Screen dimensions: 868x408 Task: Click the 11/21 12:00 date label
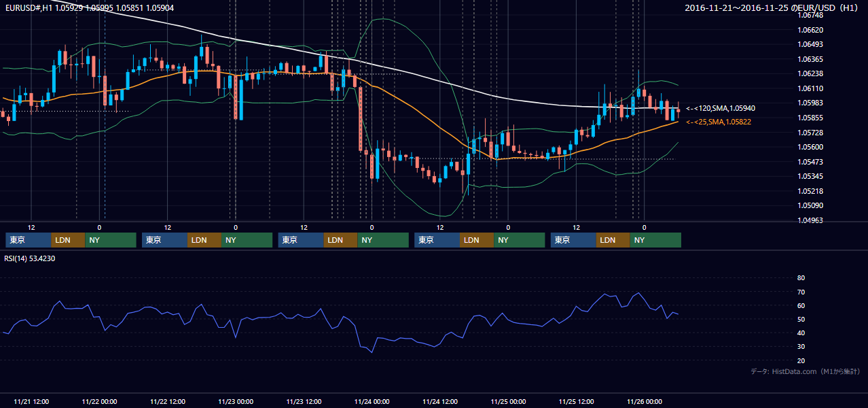(31, 401)
